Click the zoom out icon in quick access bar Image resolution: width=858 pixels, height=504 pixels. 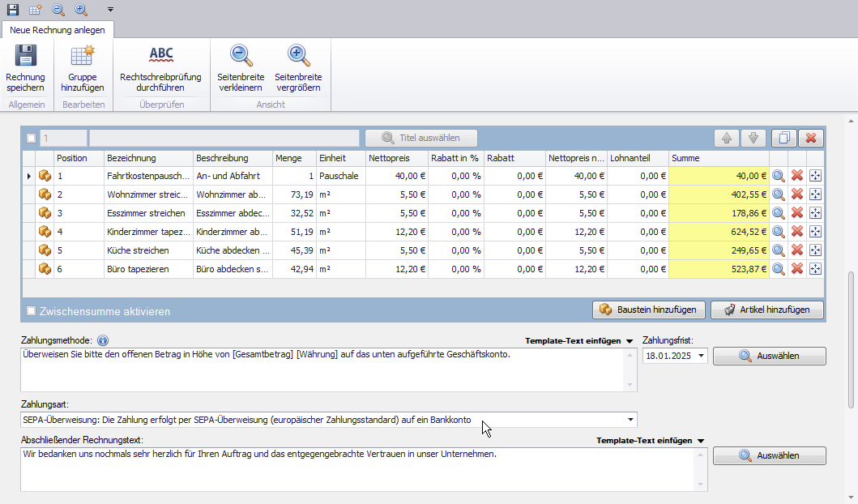pos(58,9)
